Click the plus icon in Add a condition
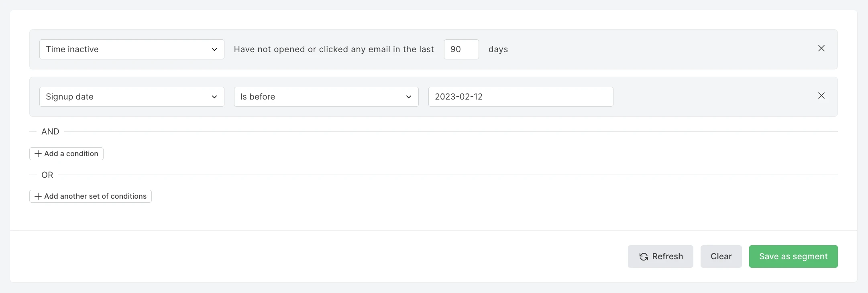 tap(38, 154)
